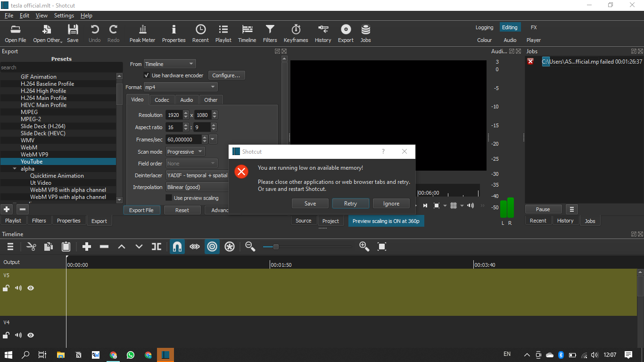Open Frames/sec presets dropdown arrow
This screenshot has width=644, height=362.
point(213,140)
